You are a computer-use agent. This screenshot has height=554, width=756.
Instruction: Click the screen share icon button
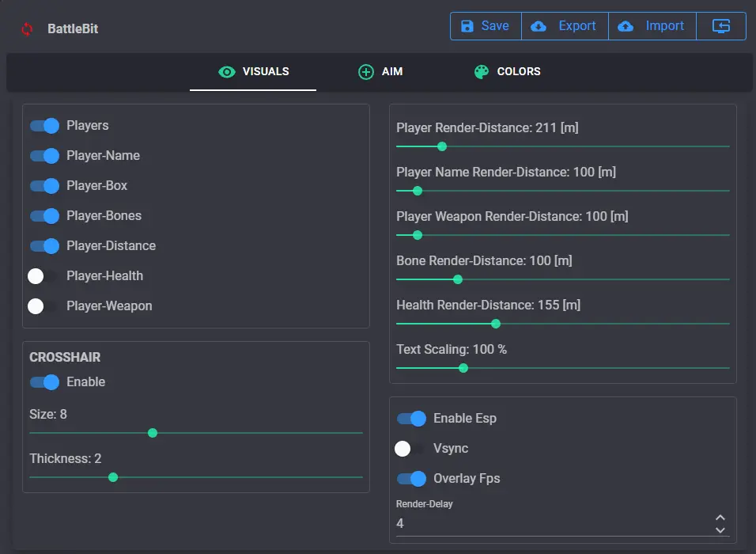click(x=720, y=26)
